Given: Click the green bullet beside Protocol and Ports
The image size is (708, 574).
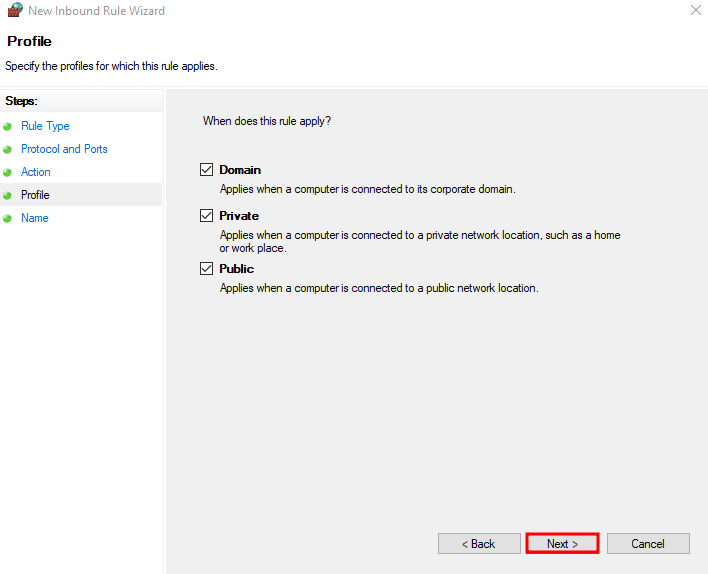Looking at the screenshot, I should pyautogui.click(x=8, y=150).
